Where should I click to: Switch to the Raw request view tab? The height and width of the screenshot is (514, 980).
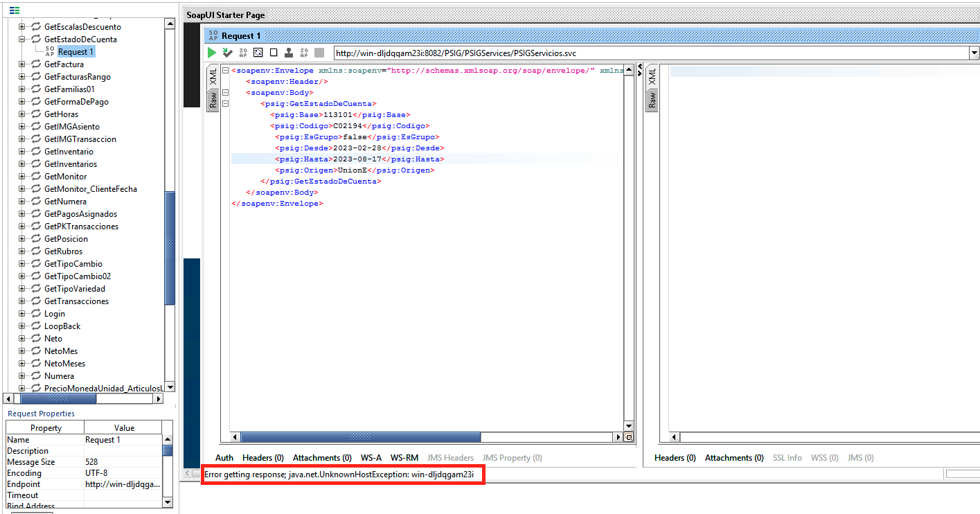click(x=213, y=100)
